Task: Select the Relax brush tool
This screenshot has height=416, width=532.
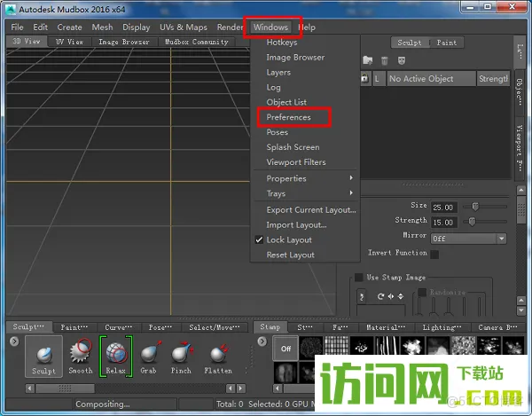Action: click(x=115, y=357)
